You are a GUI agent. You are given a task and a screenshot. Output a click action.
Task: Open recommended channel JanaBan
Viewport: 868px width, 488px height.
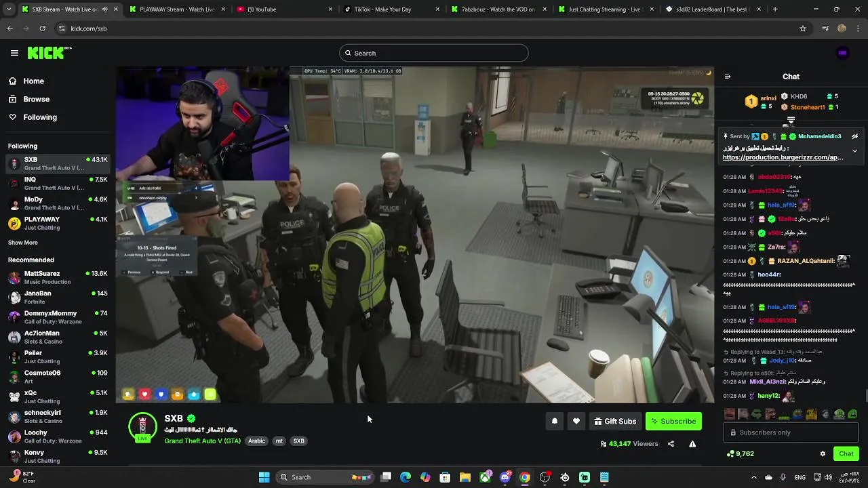58,298
